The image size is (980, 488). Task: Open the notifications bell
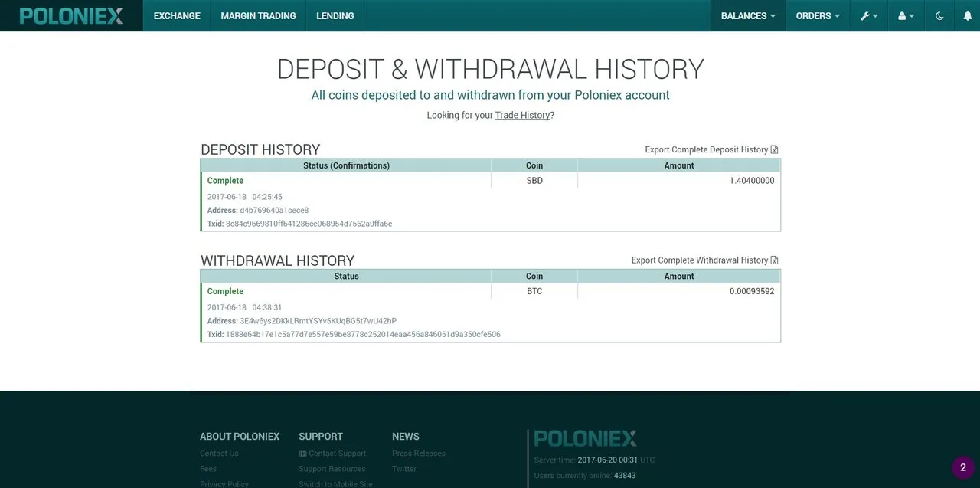pos(967,15)
